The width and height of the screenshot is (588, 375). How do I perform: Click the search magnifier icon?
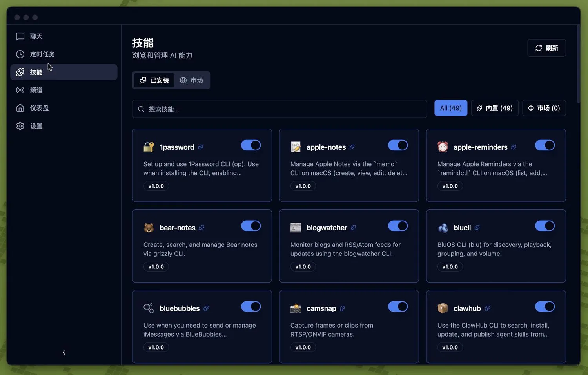(141, 109)
